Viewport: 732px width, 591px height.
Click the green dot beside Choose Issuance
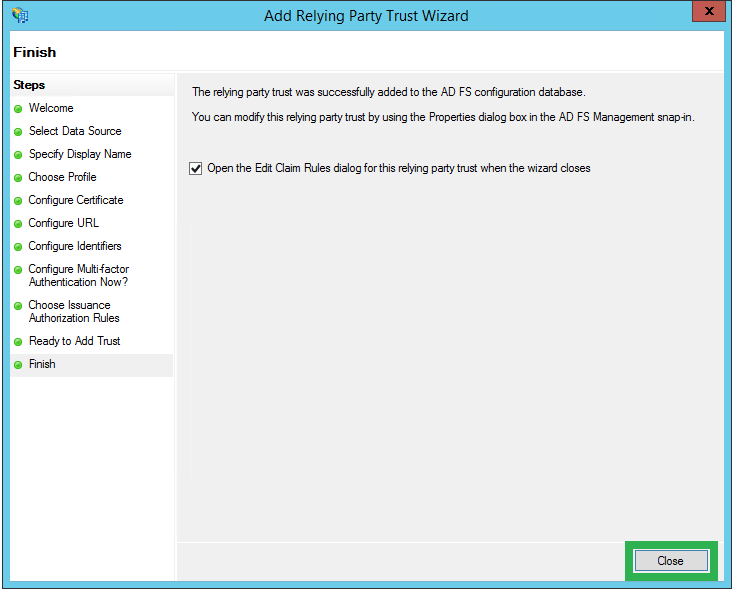point(18,306)
